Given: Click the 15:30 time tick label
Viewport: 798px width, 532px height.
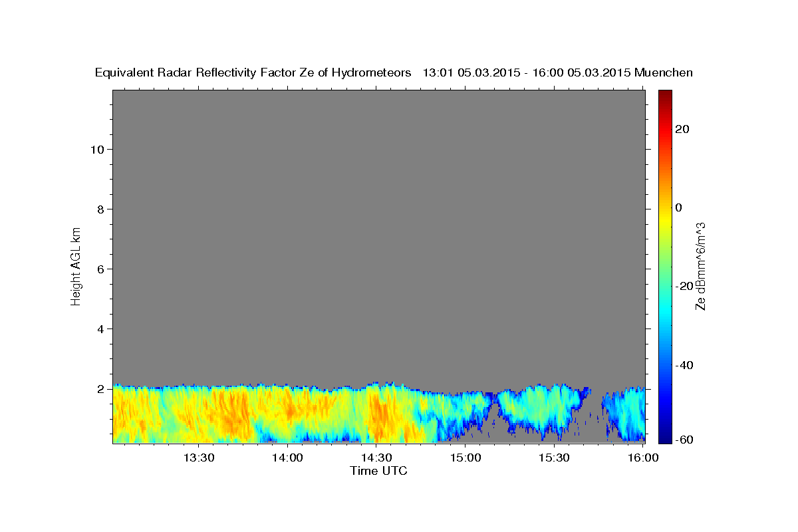Looking at the screenshot, I should pyautogui.click(x=553, y=458).
